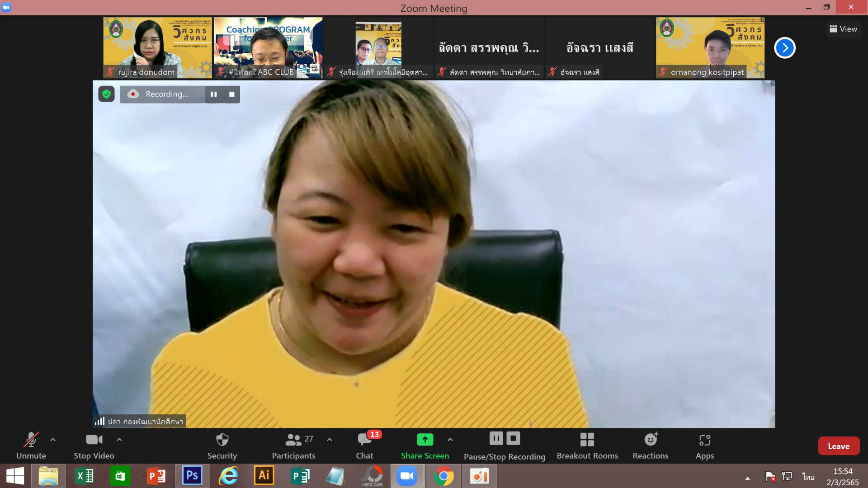Click the Action Center flag icon
The image size is (868, 488).
pos(770,477)
